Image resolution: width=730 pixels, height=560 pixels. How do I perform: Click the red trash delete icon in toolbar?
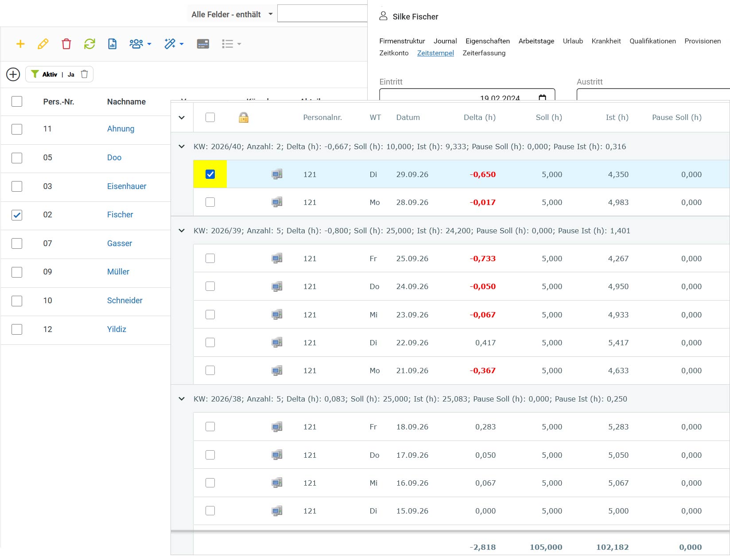tap(66, 44)
